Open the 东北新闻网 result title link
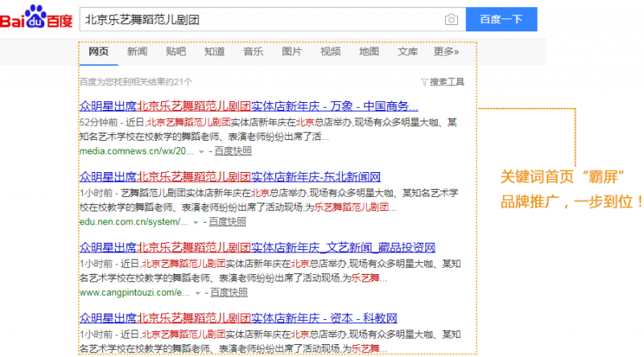The height and width of the screenshot is (357, 644). [x=229, y=177]
